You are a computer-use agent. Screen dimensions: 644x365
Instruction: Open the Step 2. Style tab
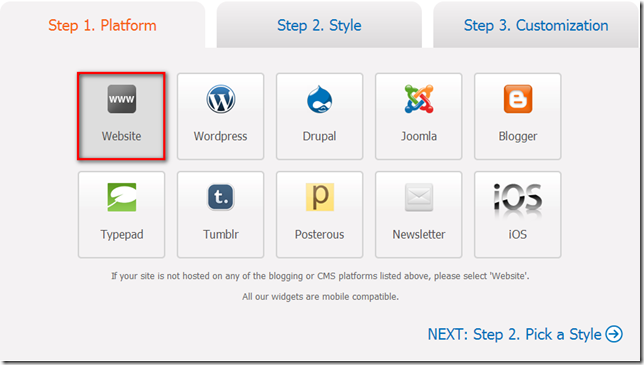[319, 25]
